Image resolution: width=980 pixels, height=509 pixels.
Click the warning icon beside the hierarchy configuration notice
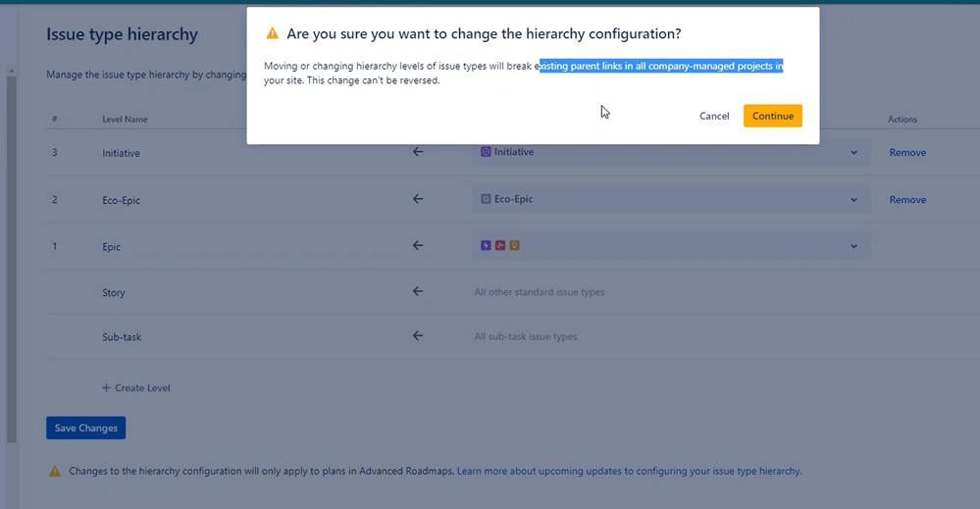point(55,472)
